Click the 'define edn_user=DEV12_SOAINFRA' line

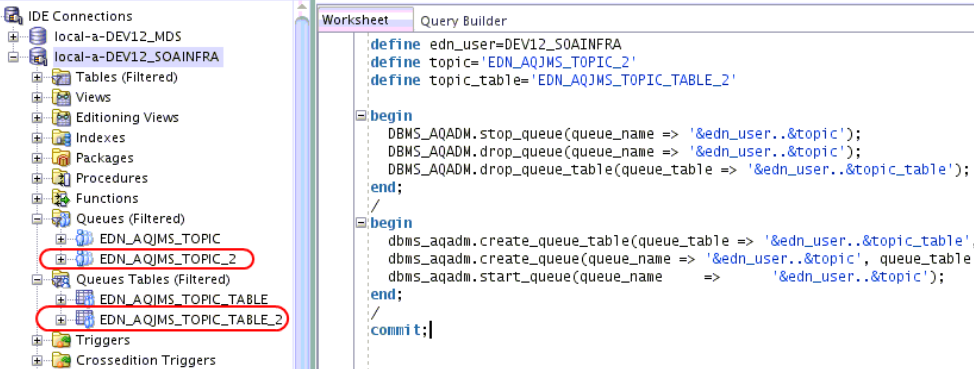coord(496,45)
